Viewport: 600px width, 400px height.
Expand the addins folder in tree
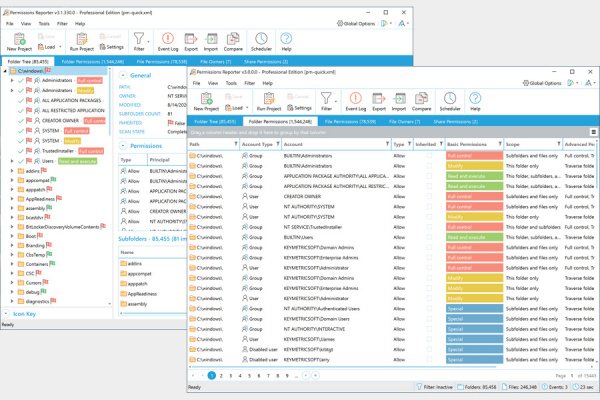point(12,171)
